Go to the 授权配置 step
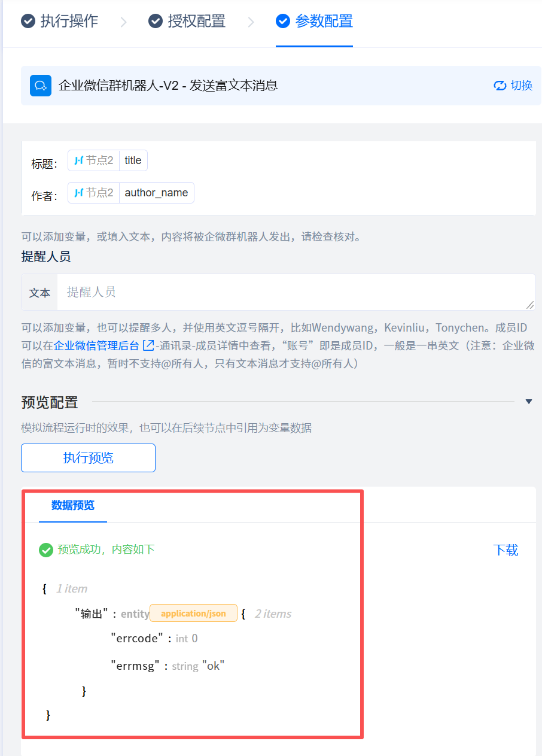This screenshot has height=756, width=542. click(x=187, y=22)
